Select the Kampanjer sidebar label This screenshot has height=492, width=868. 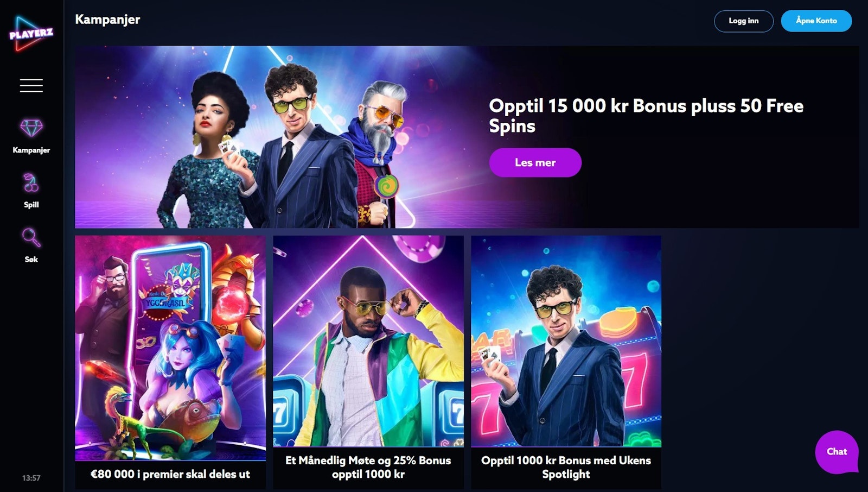click(31, 150)
